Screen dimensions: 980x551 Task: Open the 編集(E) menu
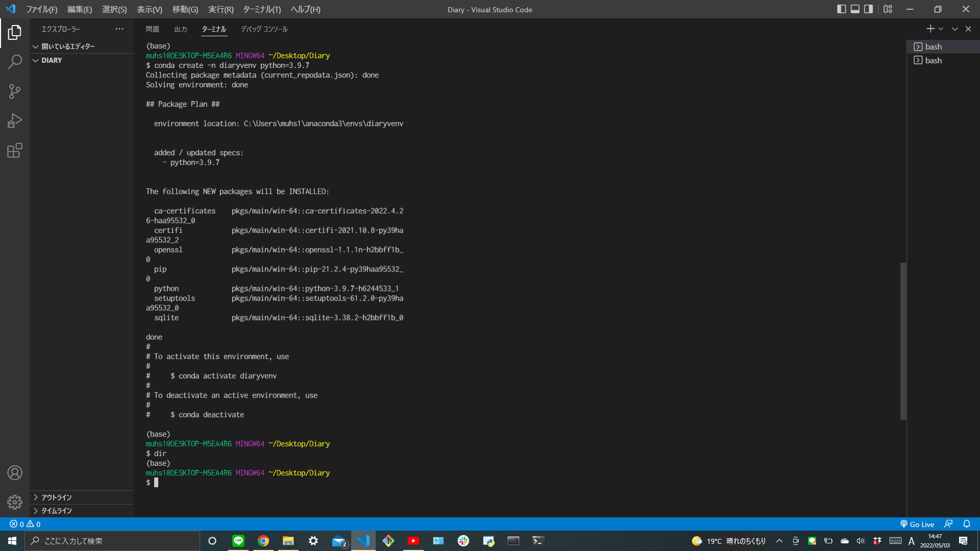coord(80,9)
